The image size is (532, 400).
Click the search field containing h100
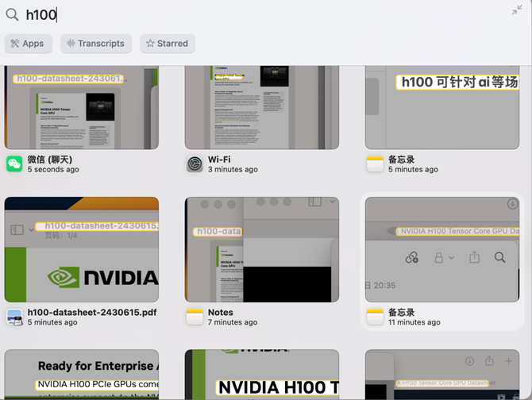coord(264,14)
